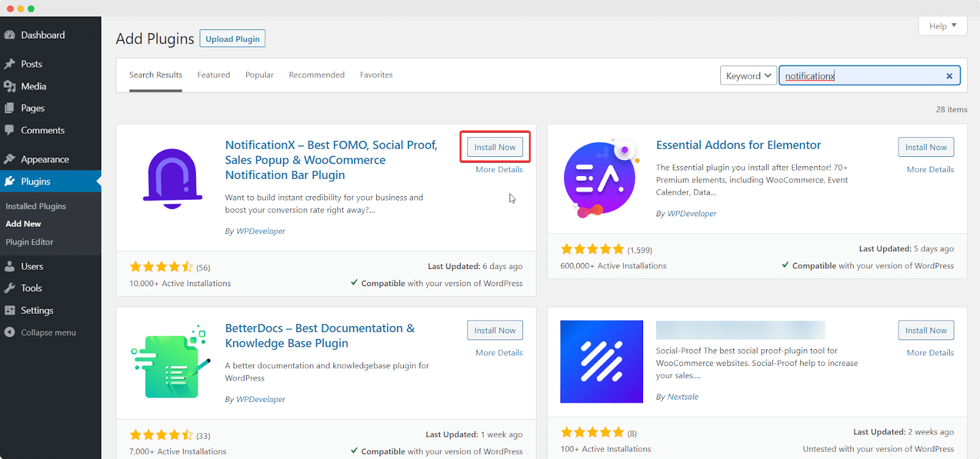Click '10,000+ Active Installations' text
The image size is (980, 459).
[180, 283]
